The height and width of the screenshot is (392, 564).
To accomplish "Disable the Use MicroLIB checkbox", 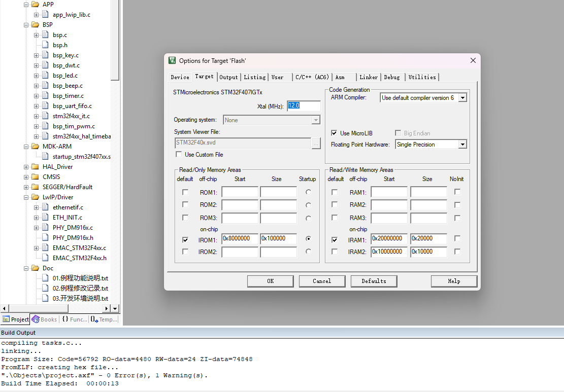I will pyautogui.click(x=334, y=133).
